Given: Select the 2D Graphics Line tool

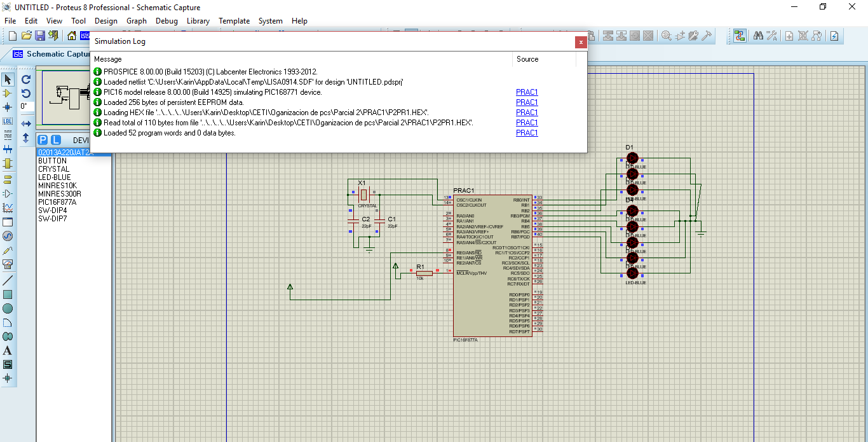Looking at the screenshot, I should (x=8, y=280).
